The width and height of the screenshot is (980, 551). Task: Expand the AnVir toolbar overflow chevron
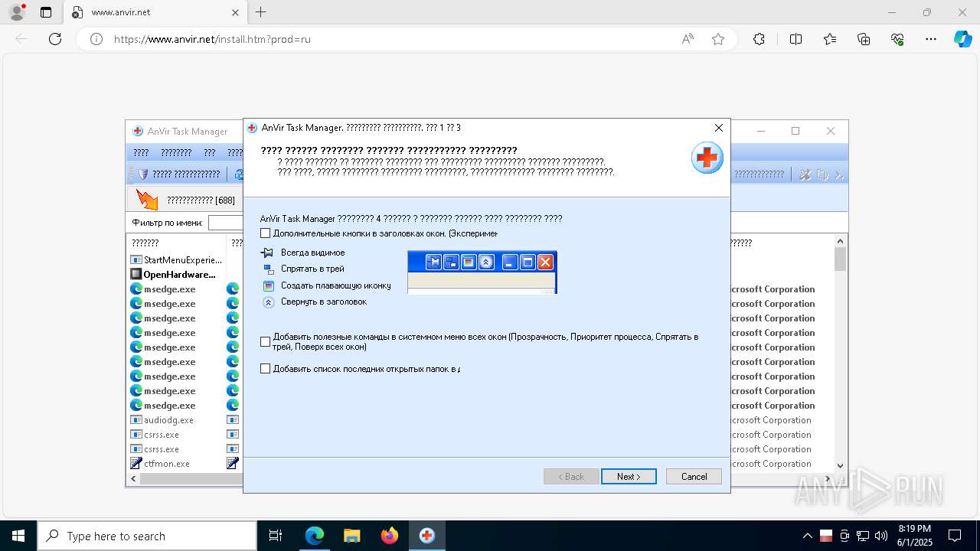tap(839, 174)
